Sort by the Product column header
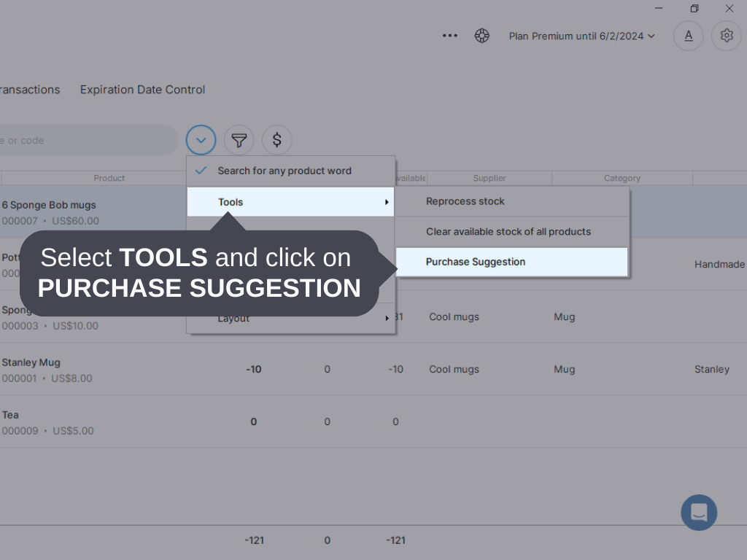This screenshot has height=560, width=747. (109, 177)
